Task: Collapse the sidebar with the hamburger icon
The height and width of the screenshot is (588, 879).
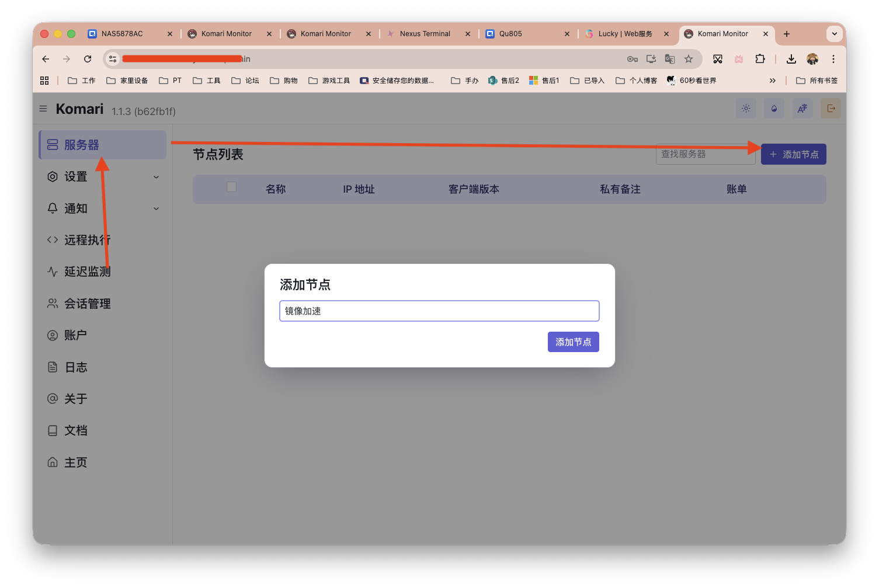Action: tap(43, 109)
